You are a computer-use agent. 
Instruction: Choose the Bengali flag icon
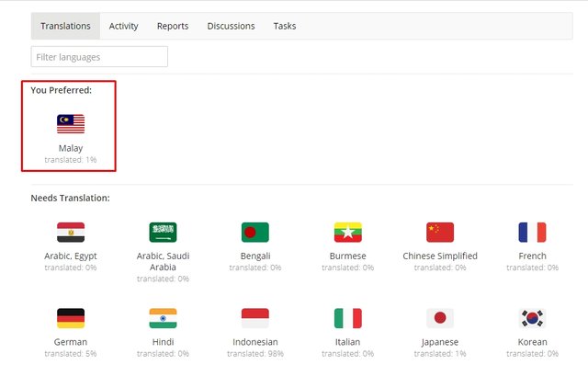254,232
